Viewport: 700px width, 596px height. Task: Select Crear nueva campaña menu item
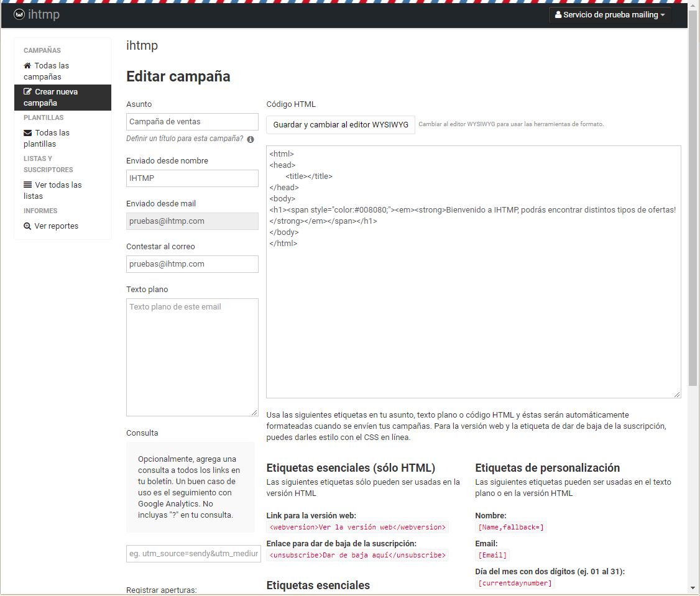(63, 98)
